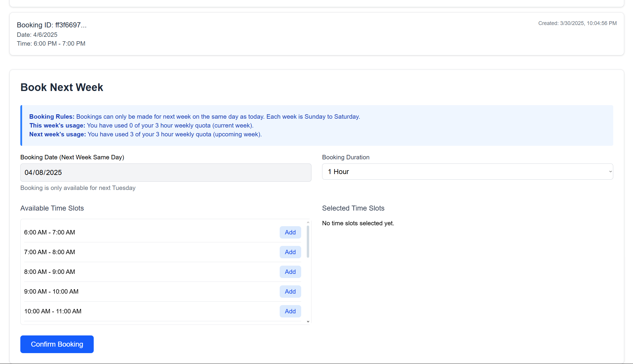Click the 6:00 AM - 7:00 AM slot label
Viewport: 633px width, 364px height.
(50, 232)
